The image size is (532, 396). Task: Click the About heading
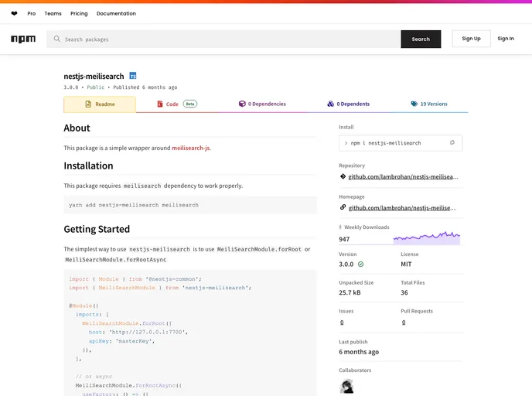coord(77,128)
